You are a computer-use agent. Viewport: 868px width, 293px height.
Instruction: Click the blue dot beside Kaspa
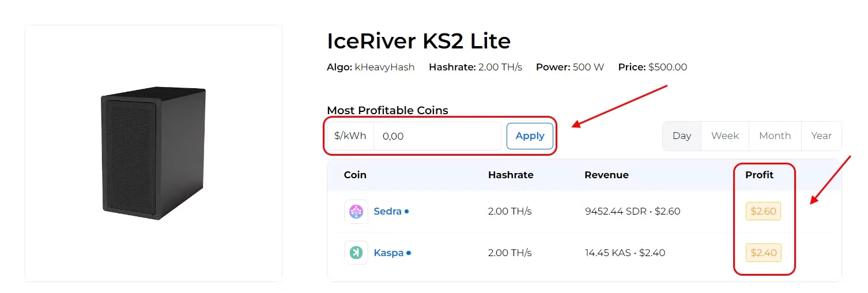click(409, 253)
